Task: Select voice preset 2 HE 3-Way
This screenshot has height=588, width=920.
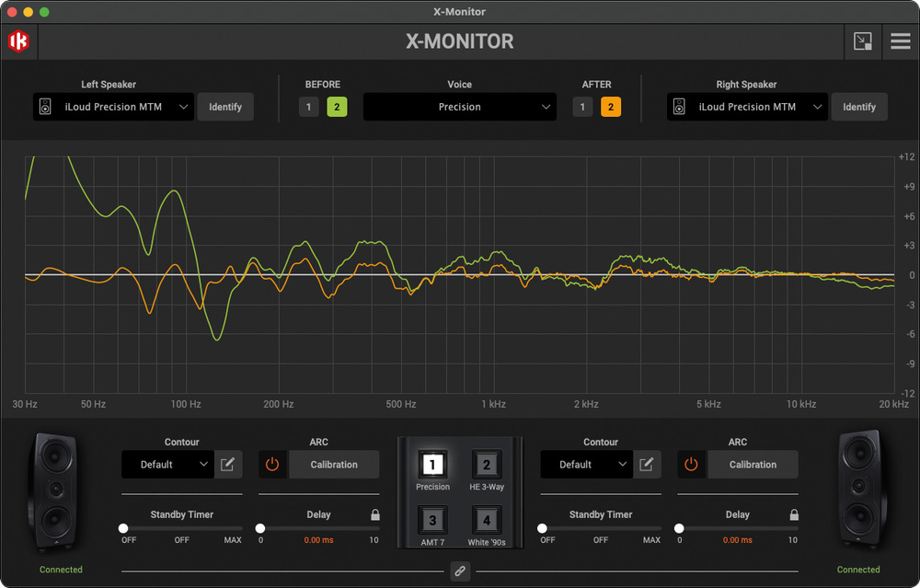Action: point(487,466)
